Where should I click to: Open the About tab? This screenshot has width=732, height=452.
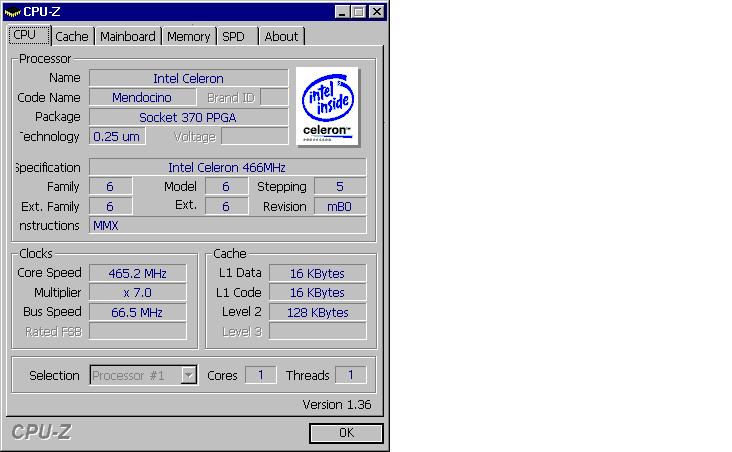tap(282, 36)
